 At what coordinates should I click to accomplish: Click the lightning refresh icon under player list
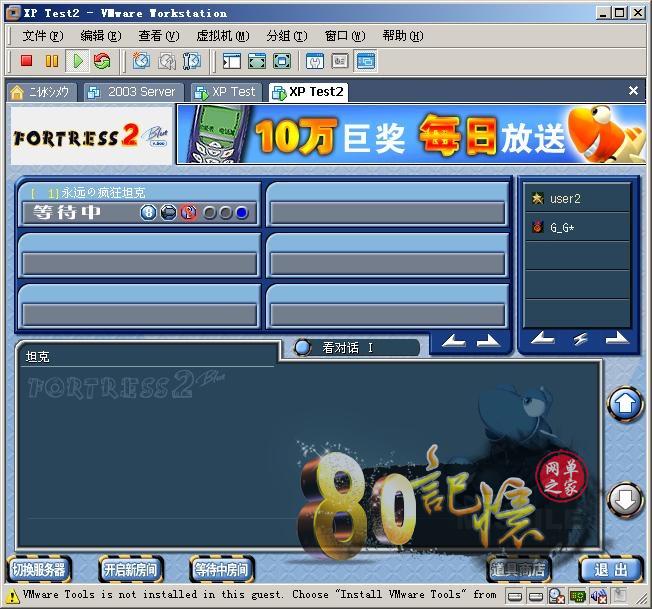(x=580, y=340)
